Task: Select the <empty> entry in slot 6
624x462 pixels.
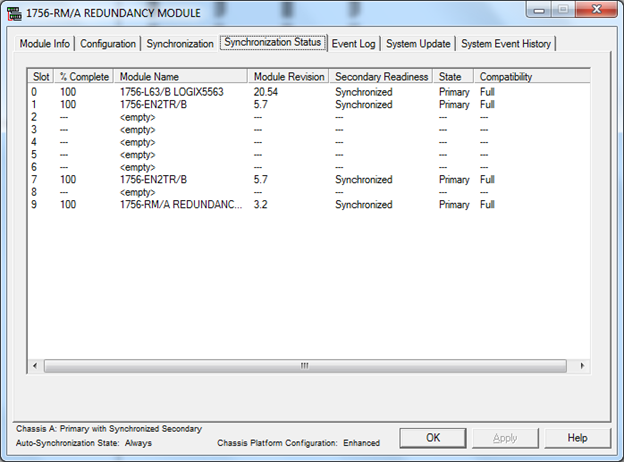Action: 138,167
